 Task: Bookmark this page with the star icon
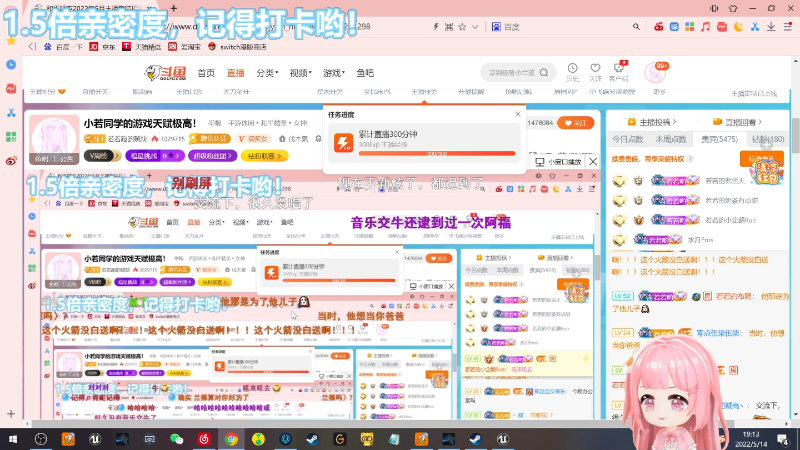coord(462,27)
